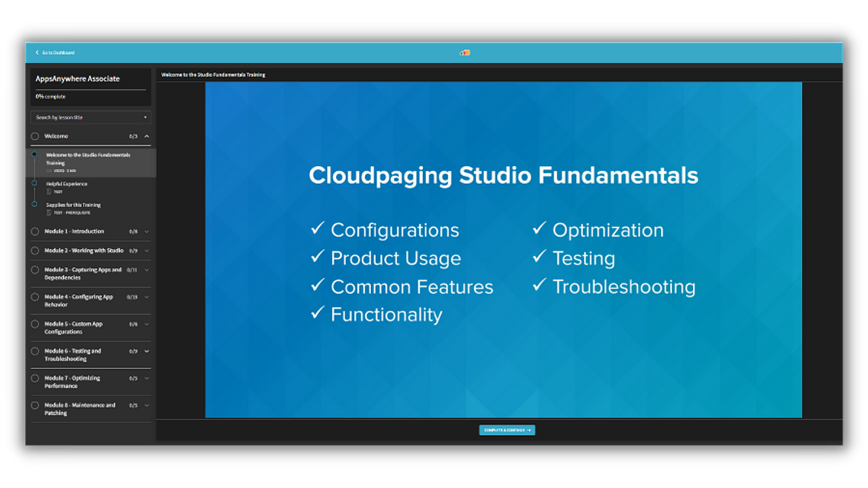Click the 0/13 count for Module 4

[x=132, y=297]
